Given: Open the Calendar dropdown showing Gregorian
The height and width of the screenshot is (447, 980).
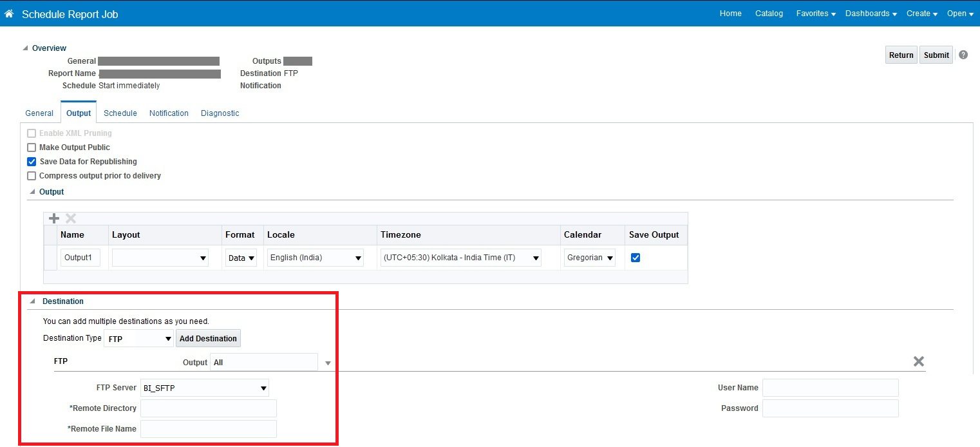Looking at the screenshot, I should point(590,258).
